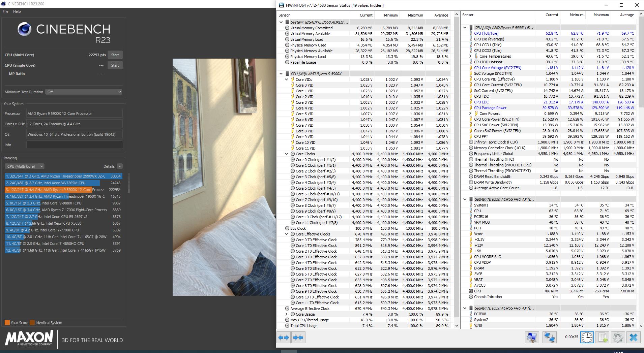Click lightning icon beside Core 0 VID
644x353 pixels.
(293, 85)
